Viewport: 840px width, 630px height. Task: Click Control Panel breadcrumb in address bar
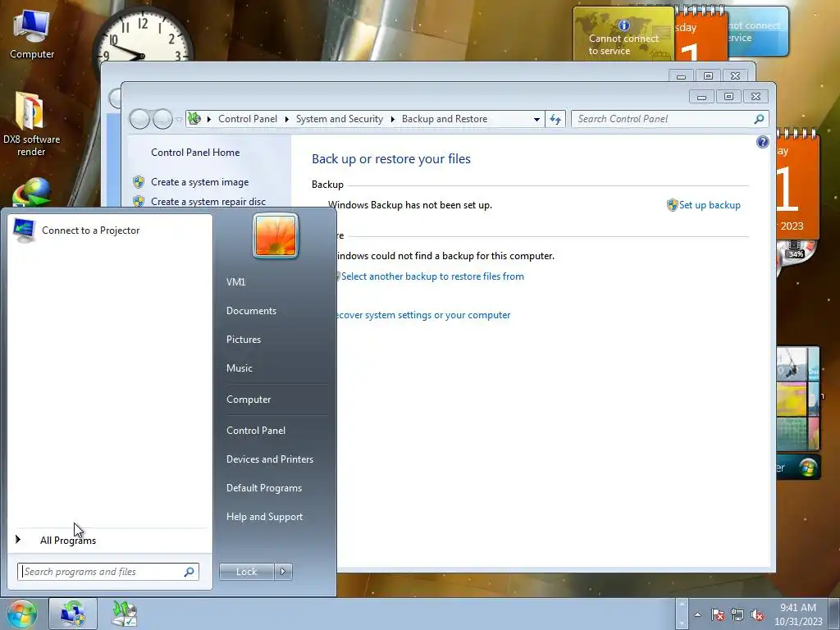click(x=248, y=119)
